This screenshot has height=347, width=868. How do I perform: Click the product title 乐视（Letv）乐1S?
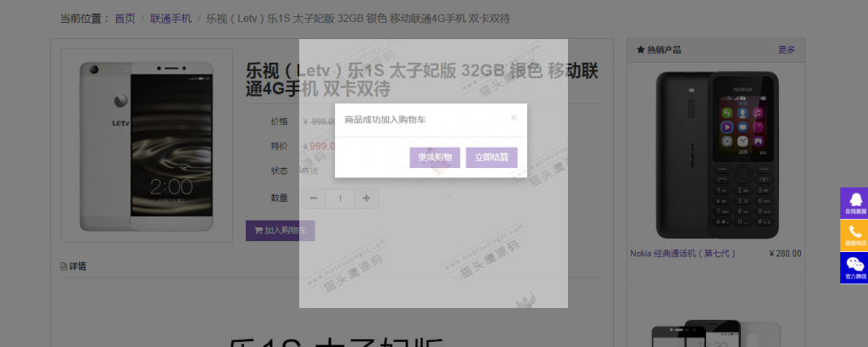click(422, 80)
